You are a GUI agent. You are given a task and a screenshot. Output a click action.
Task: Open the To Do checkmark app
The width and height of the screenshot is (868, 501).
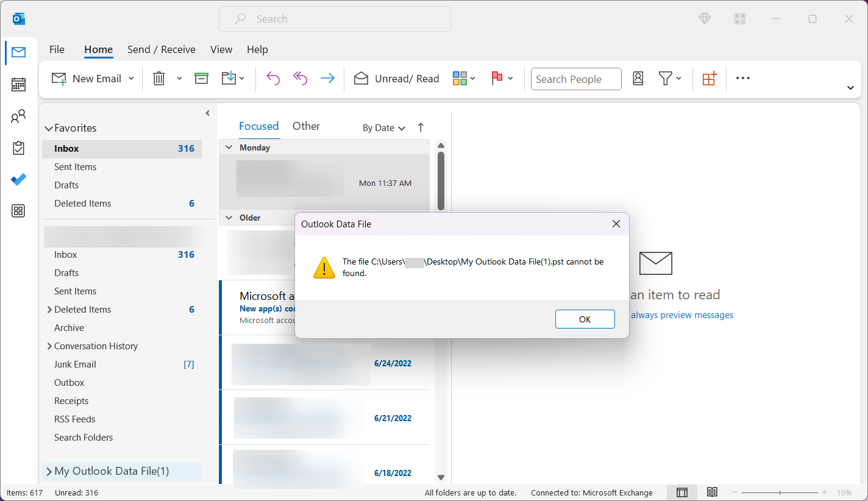(18, 180)
